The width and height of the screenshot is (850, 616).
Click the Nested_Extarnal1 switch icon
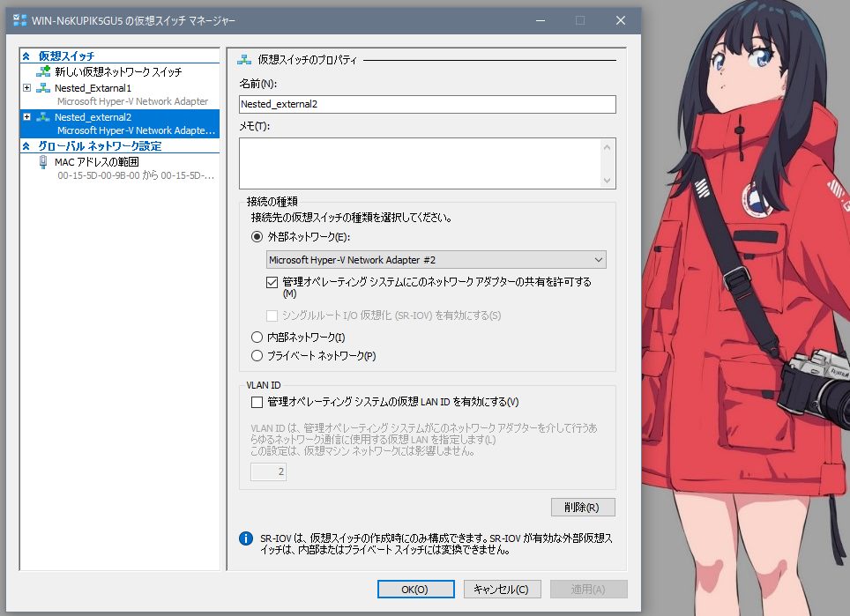point(43,88)
